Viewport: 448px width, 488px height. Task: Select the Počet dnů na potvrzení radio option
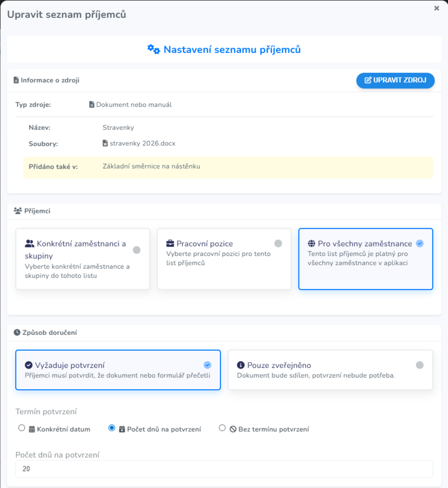[112, 428]
